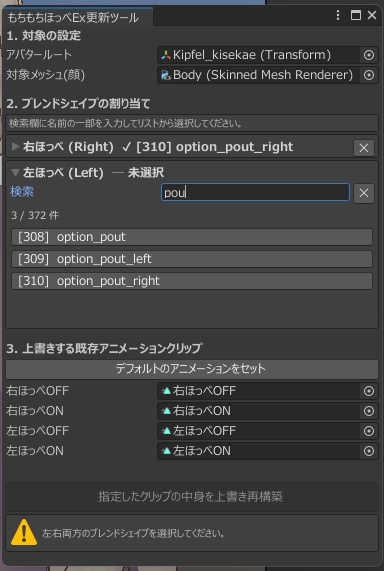
Task: Close the もちもちほっぺEx更新ツール window
Action: pyautogui.click(x=372, y=15)
